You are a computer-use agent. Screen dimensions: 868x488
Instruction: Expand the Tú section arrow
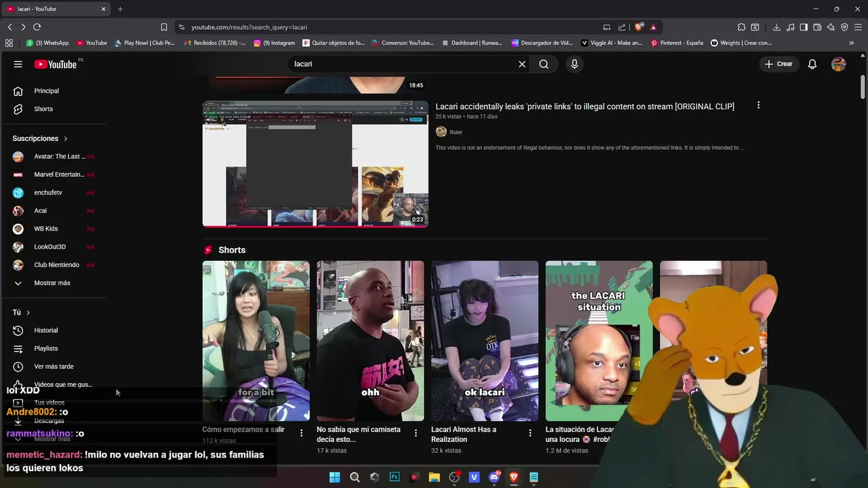28,312
